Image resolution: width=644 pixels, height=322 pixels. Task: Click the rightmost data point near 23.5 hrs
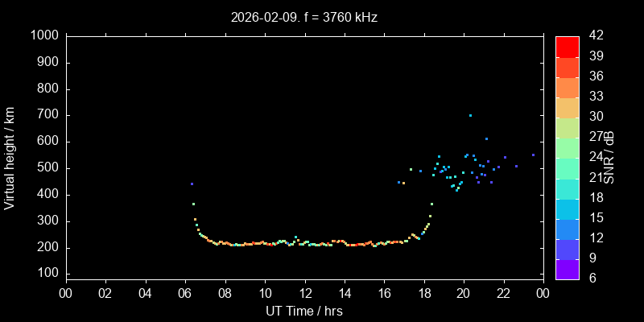tap(533, 155)
